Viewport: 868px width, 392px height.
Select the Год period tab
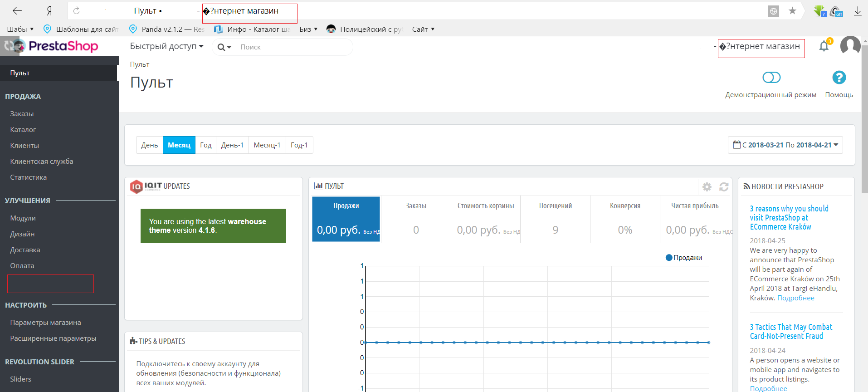click(x=206, y=145)
